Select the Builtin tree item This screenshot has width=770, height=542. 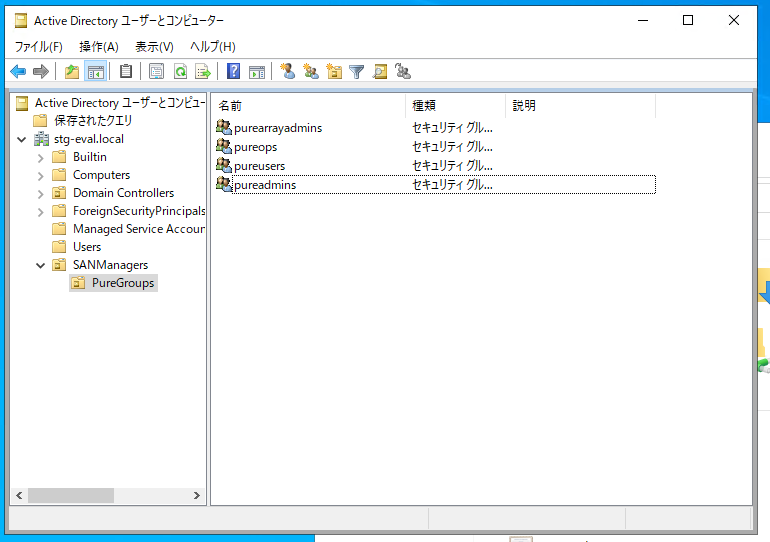[x=89, y=157]
